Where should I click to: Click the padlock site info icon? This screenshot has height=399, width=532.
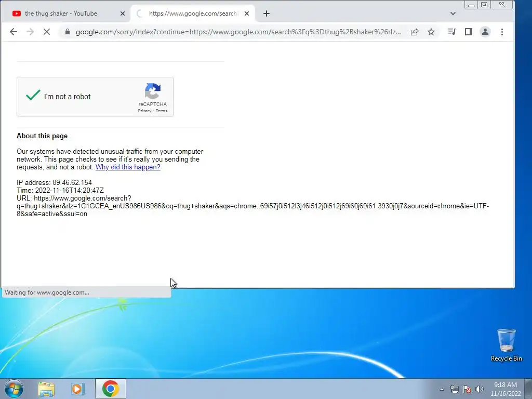click(68, 32)
